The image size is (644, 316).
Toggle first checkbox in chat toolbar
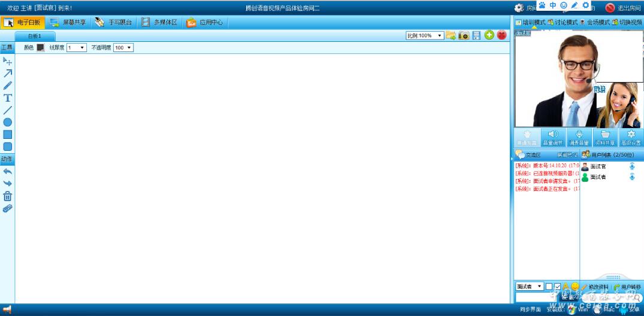click(x=549, y=287)
